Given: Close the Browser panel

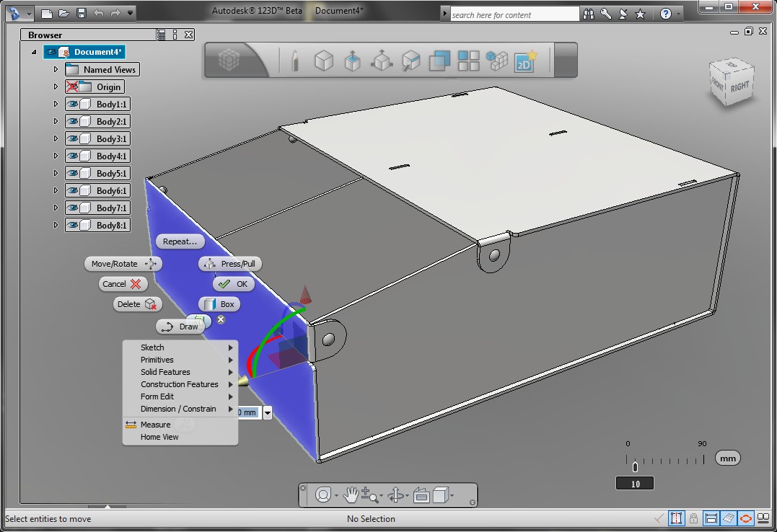Looking at the screenshot, I should [x=189, y=35].
